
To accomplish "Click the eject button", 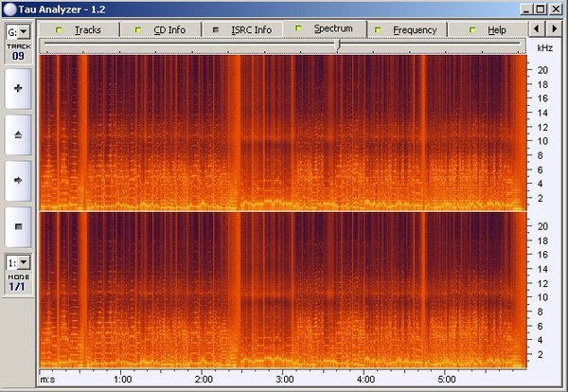I will 18,134.
